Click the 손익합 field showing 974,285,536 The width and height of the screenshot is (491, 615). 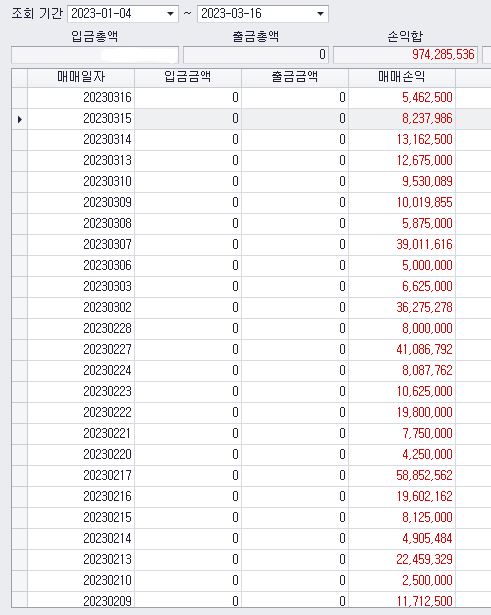click(x=406, y=55)
